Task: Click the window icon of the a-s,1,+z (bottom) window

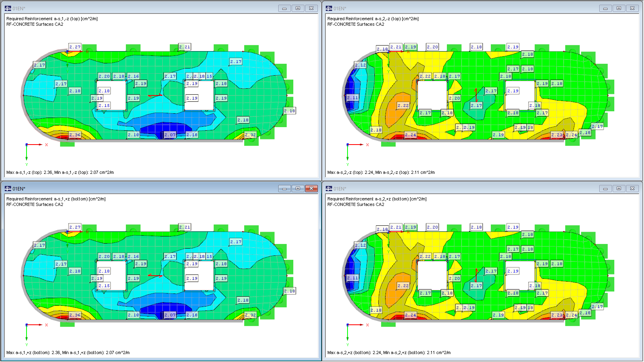Action: 8,189
